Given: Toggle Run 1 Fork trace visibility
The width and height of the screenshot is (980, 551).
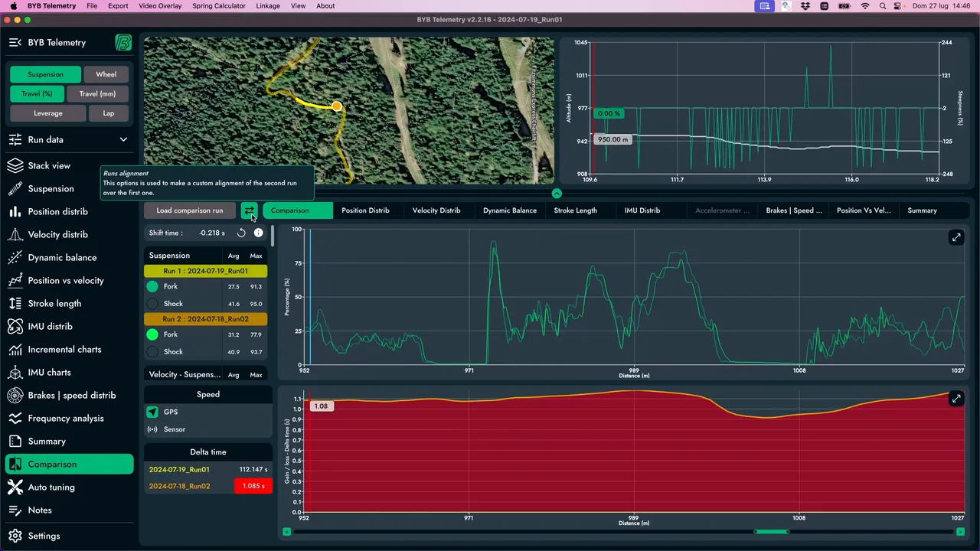Looking at the screenshot, I should pyautogui.click(x=152, y=286).
